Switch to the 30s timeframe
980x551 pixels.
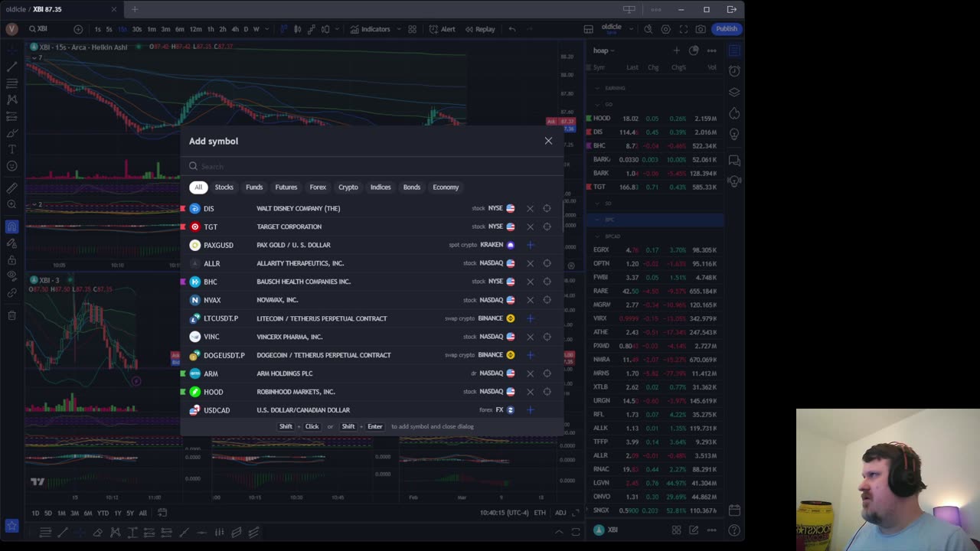(x=136, y=29)
